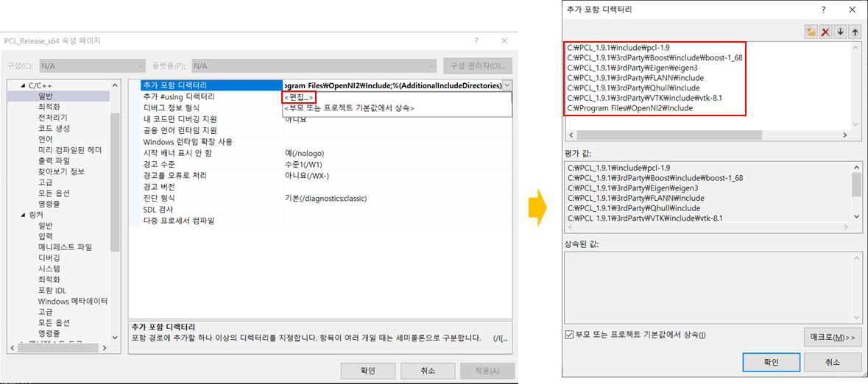Screen dimensions: 868x384
Task: Click the move line down arrow icon
Action: pos(840,32)
